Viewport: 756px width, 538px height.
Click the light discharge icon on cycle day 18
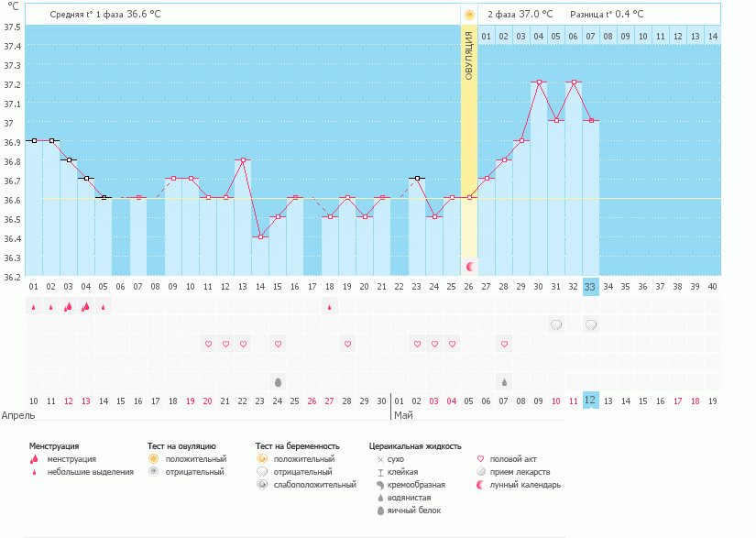(x=330, y=307)
